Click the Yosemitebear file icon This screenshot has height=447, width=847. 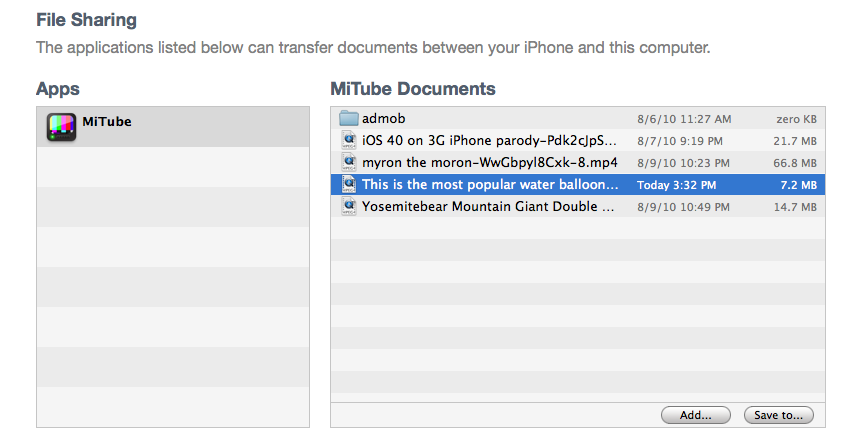coord(349,206)
